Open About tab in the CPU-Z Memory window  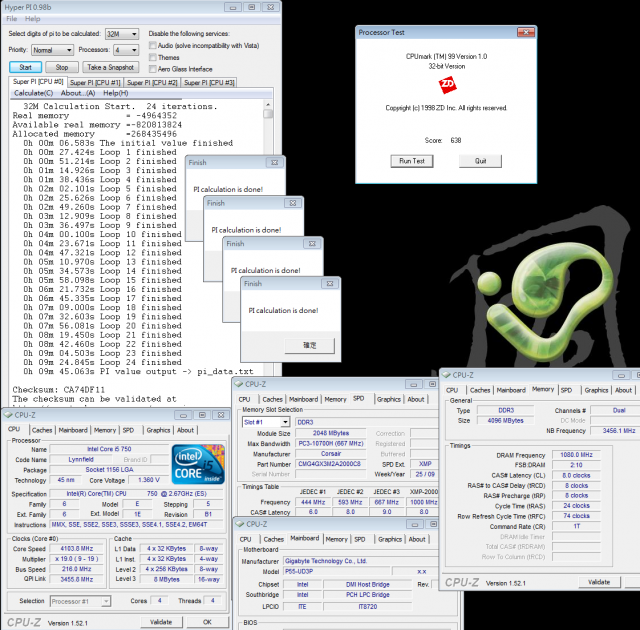623,390
